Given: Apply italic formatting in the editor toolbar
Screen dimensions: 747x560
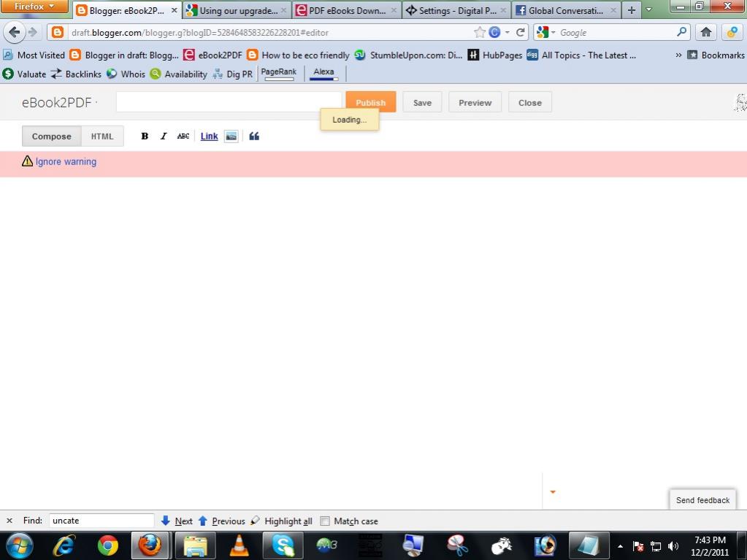Looking at the screenshot, I should [x=164, y=137].
